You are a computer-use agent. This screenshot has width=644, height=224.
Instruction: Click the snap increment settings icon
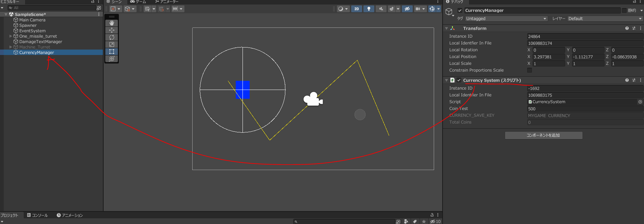(161, 9)
